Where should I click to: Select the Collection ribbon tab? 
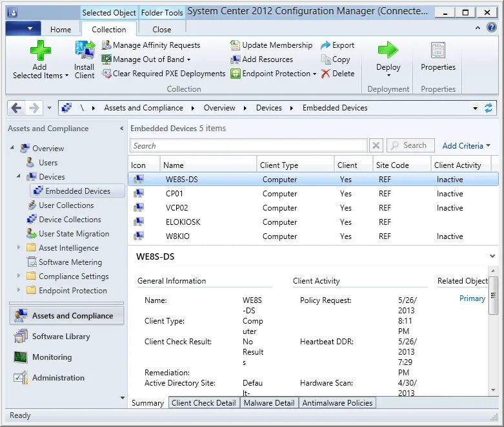[x=109, y=30]
